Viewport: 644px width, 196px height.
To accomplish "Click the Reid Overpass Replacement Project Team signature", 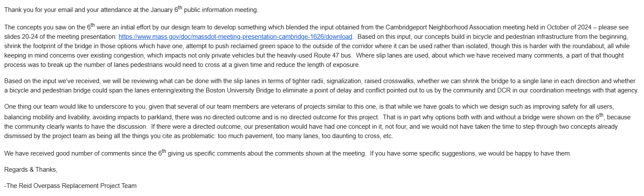I will (71, 186).
